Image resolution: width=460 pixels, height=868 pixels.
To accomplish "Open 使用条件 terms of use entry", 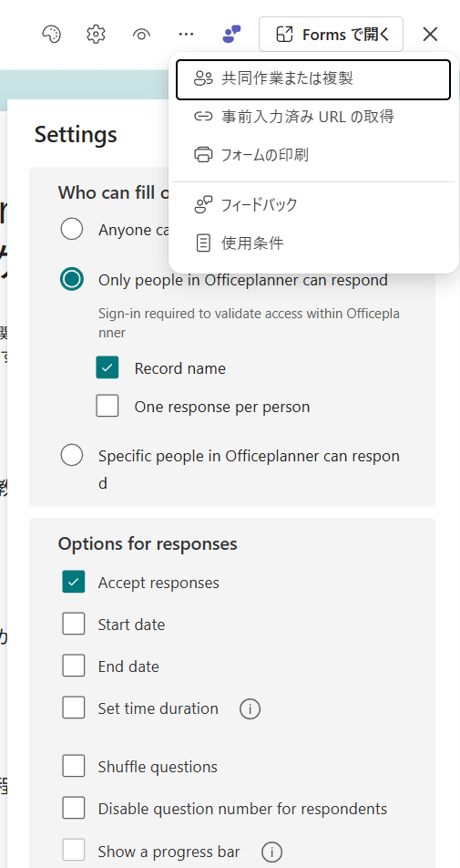I will pyautogui.click(x=313, y=243).
